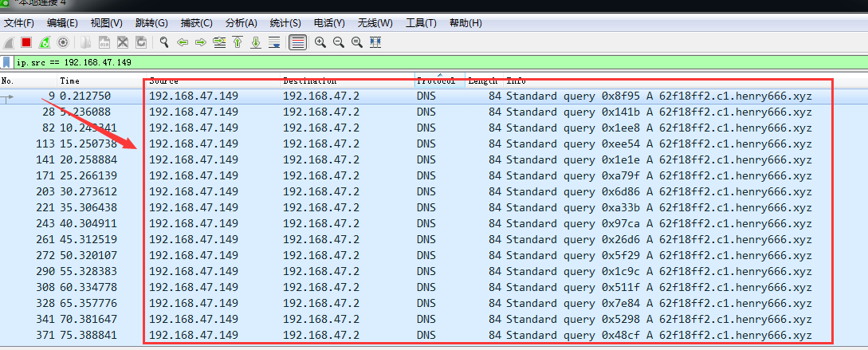
Task: Click Info of query 0x141b
Action: tap(658, 112)
